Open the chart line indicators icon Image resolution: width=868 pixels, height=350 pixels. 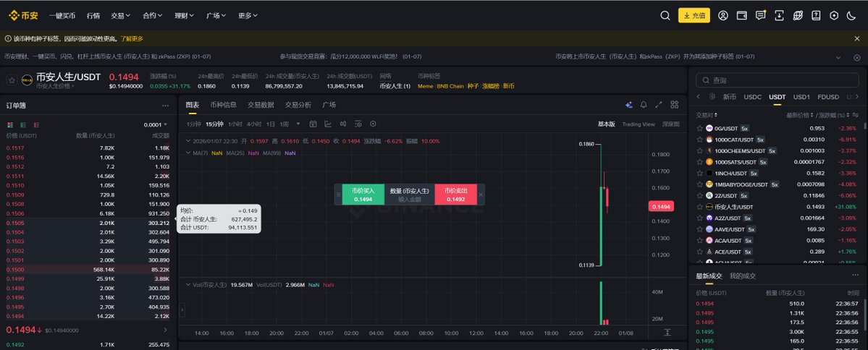[x=328, y=124]
